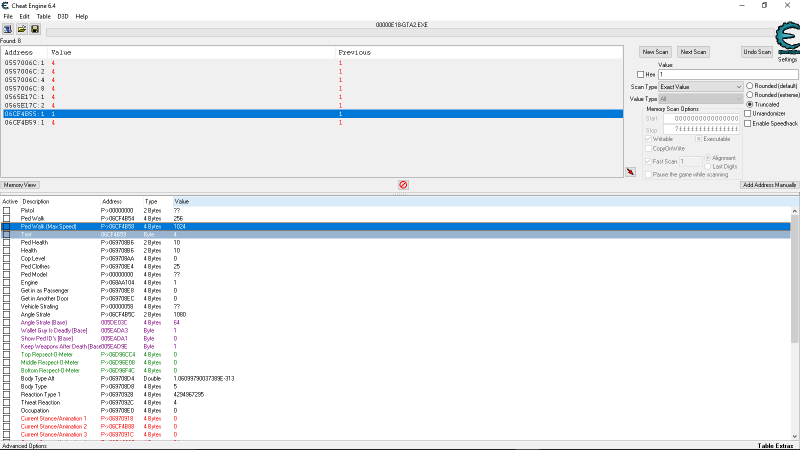Click the open process icon

tap(8, 29)
